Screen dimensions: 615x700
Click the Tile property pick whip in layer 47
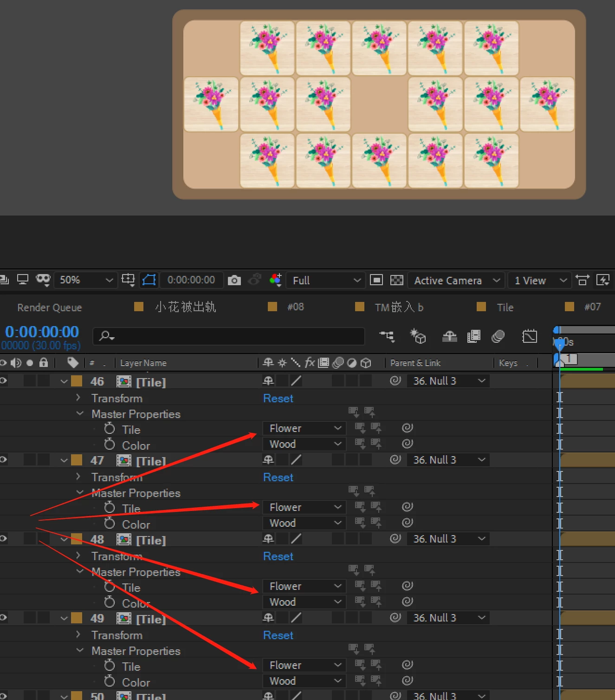pos(408,507)
